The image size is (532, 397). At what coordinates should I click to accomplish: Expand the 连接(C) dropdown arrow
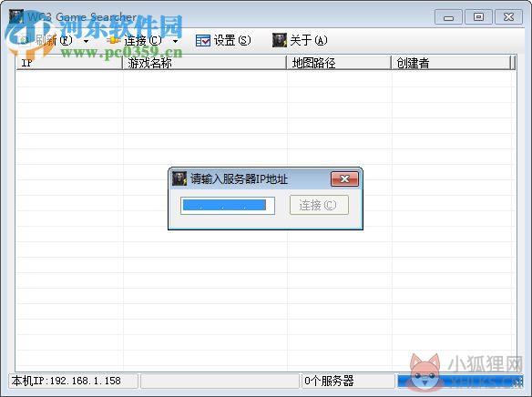pos(176,41)
